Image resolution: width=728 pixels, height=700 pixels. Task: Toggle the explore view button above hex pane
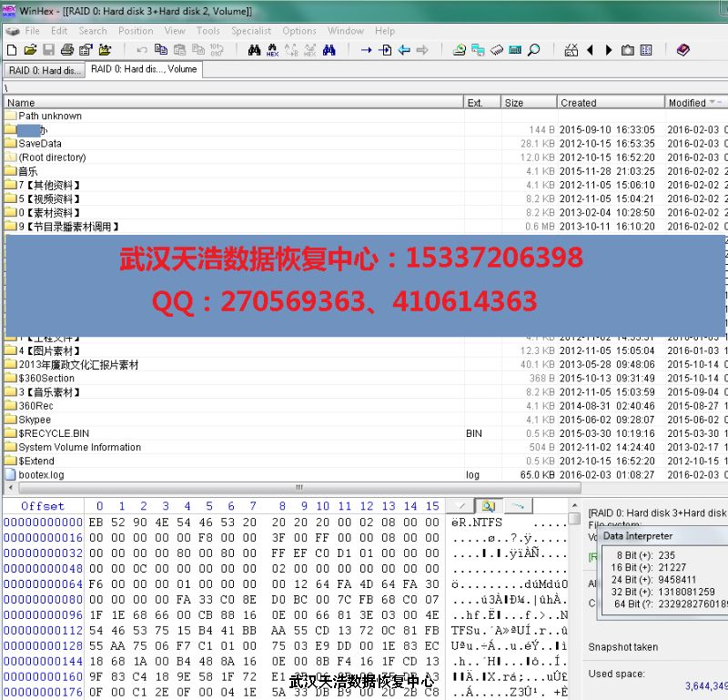point(489,505)
